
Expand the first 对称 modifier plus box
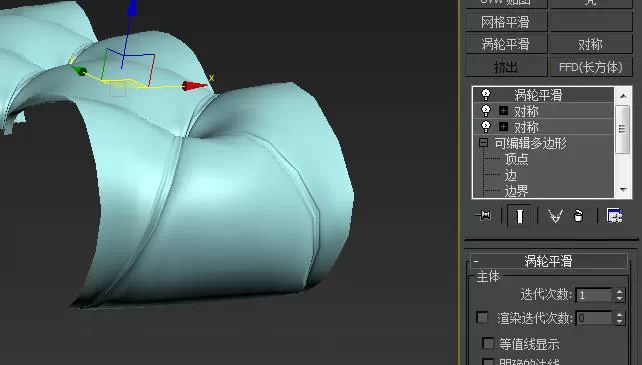[x=503, y=111]
